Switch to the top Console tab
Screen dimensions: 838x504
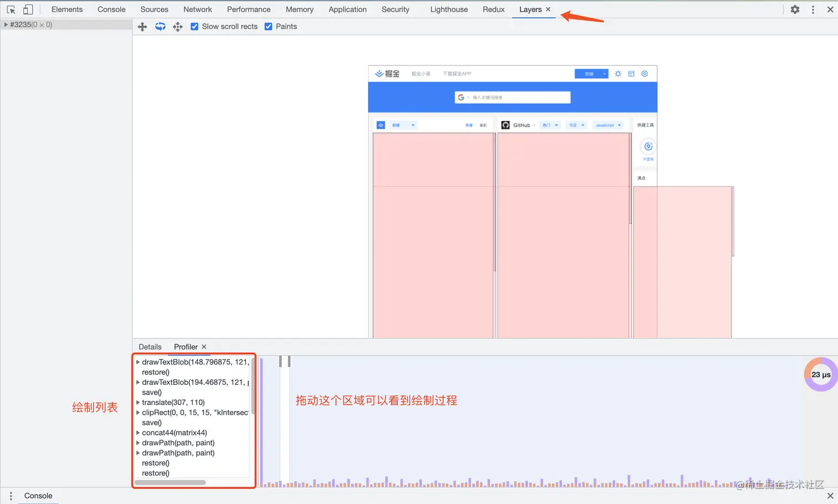click(111, 9)
